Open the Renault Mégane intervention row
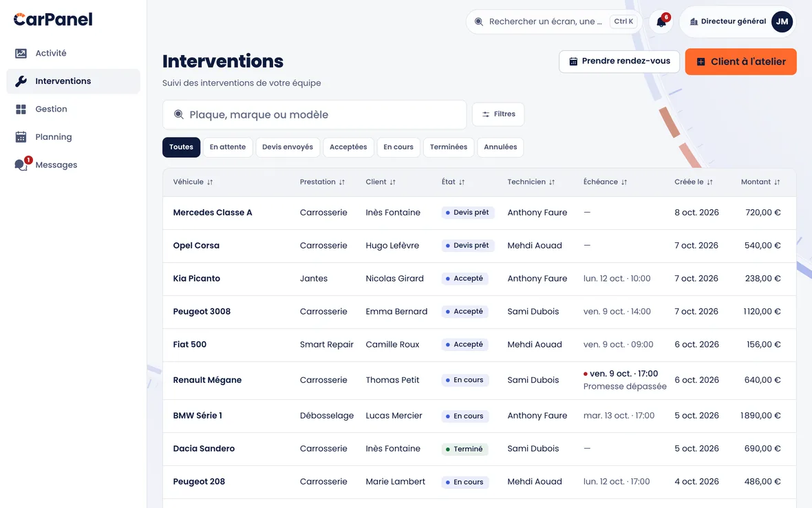812x508 pixels. click(479, 381)
